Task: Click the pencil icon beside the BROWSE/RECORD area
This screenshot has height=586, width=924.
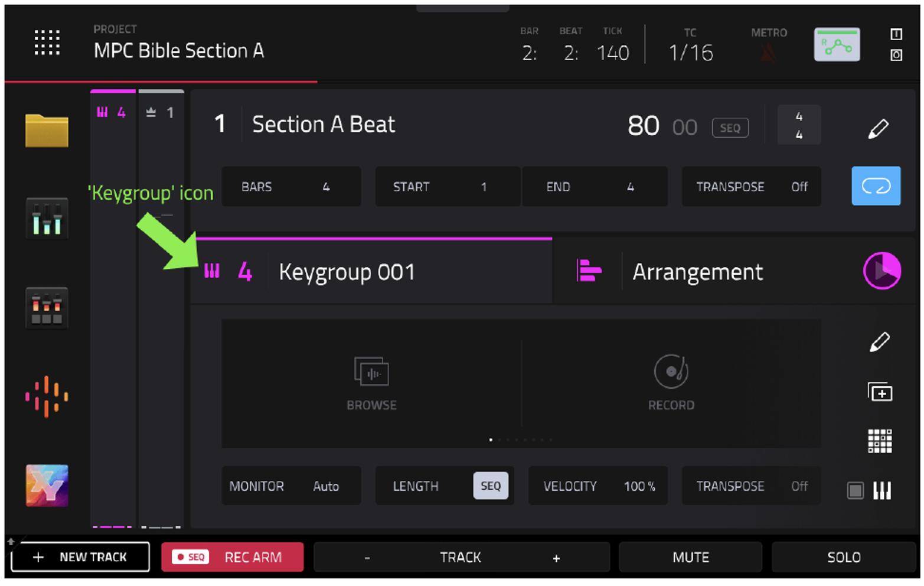Action: point(879,341)
